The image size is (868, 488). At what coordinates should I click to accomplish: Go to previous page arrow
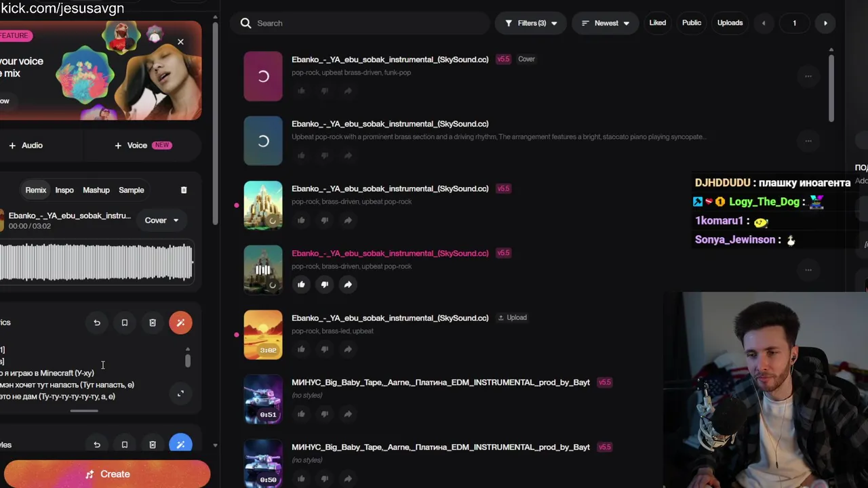tap(764, 23)
